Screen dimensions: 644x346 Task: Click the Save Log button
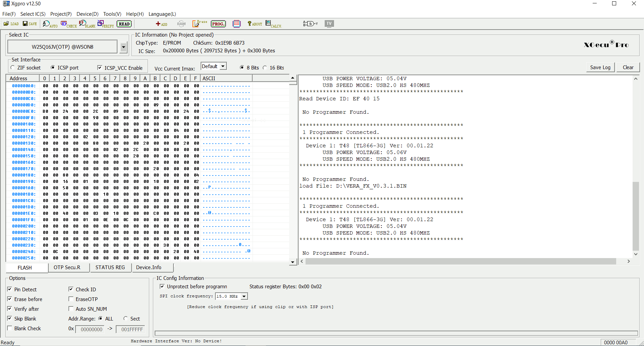pos(600,67)
